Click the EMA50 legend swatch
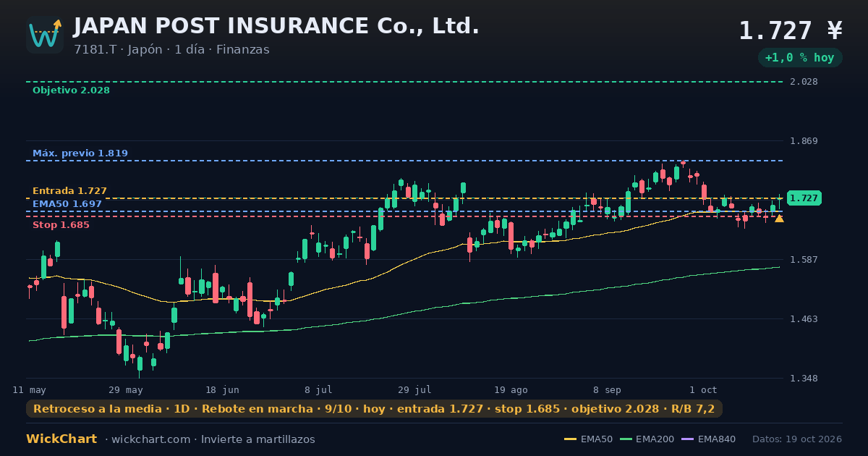This screenshot has height=456, width=868. point(571,439)
